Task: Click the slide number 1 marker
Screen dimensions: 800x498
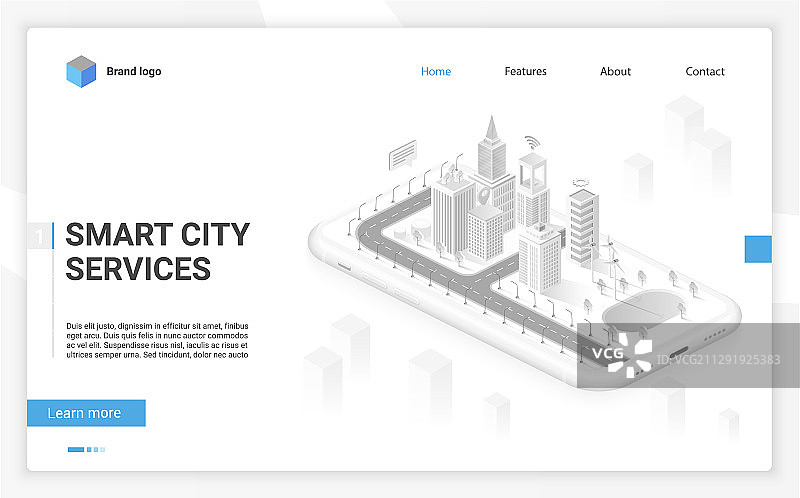Action: click(x=39, y=236)
